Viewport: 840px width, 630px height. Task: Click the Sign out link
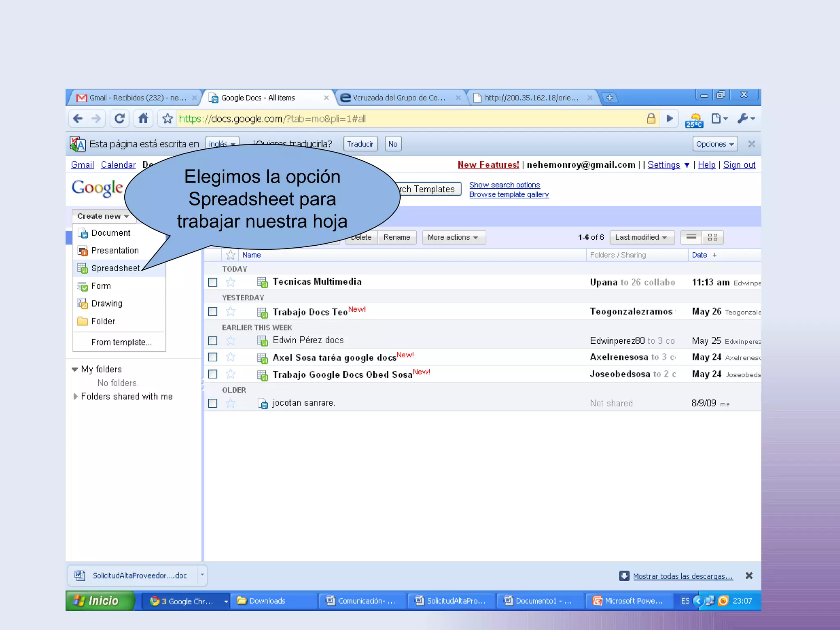click(739, 165)
